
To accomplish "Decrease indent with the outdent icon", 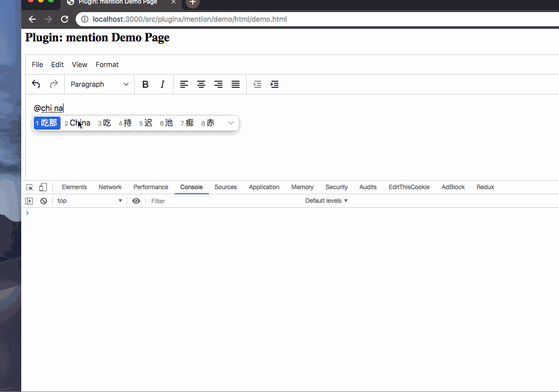I will pyautogui.click(x=257, y=84).
